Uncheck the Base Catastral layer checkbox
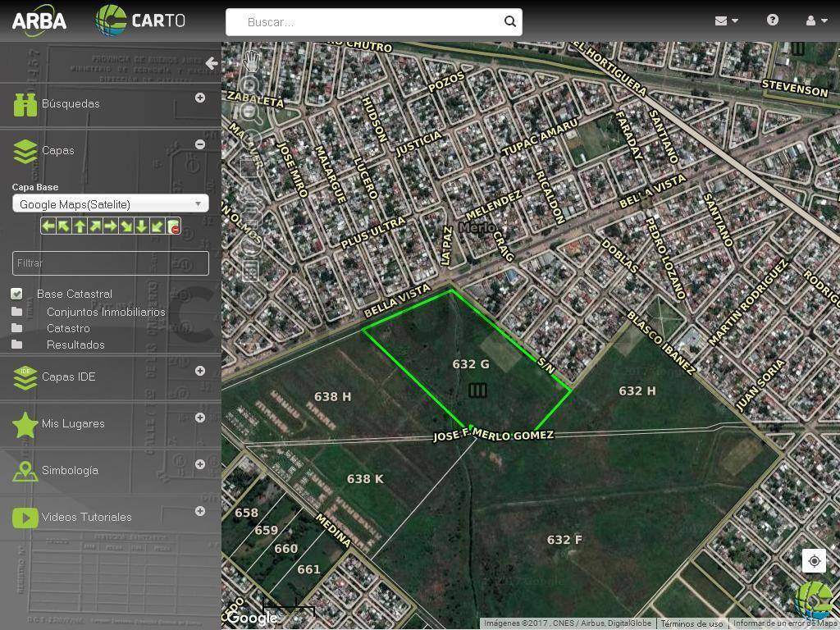 [16, 294]
